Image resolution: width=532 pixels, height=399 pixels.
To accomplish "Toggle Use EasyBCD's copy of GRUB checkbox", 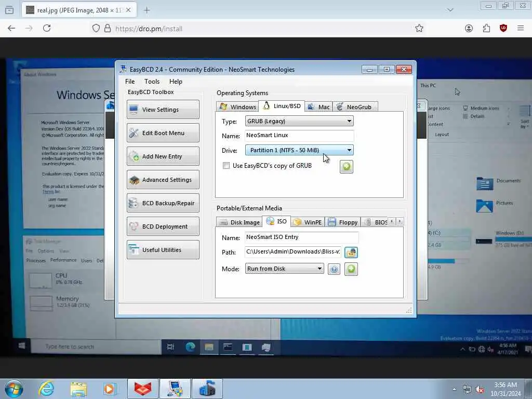I will point(226,166).
